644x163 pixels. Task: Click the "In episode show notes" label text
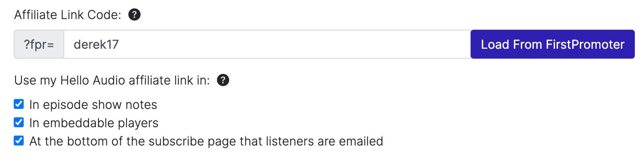pyautogui.click(x=93, y=105)
